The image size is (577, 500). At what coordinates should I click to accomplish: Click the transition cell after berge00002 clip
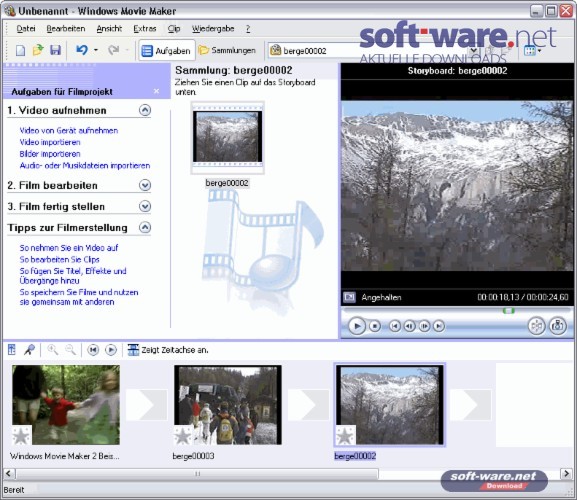[x=470, y=405]
